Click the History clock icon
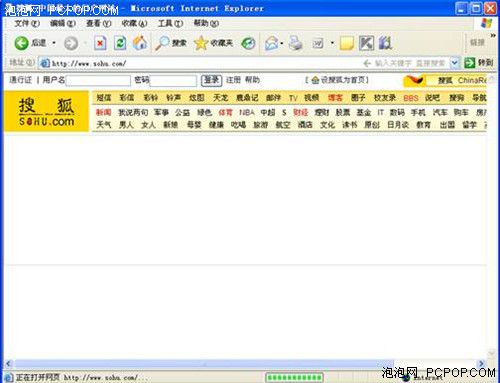The width and height of the screenshot is (500, 383). pyautogui.click(x=248, y=43)
